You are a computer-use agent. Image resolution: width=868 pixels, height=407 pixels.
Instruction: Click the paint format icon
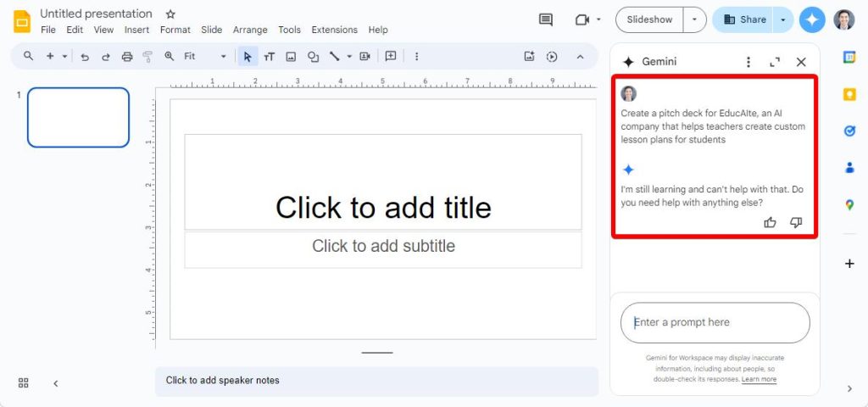[147, 57]
